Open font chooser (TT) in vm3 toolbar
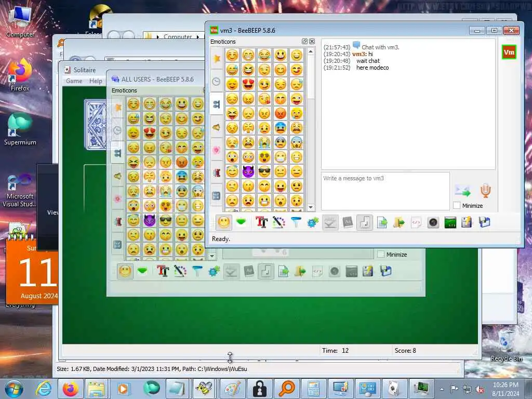This screenshot has height=399, width=532. pyautogui.click(x=262, y=222)
